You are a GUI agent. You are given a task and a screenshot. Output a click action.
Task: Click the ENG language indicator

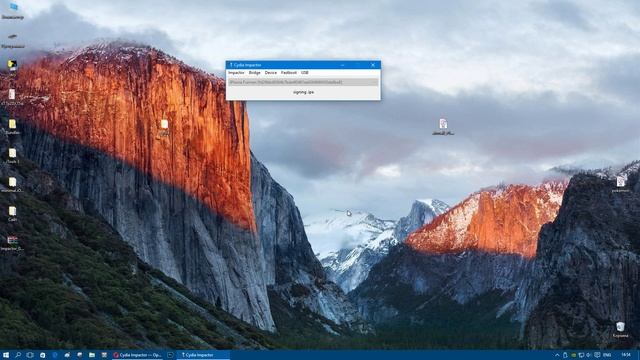(607, 355)
